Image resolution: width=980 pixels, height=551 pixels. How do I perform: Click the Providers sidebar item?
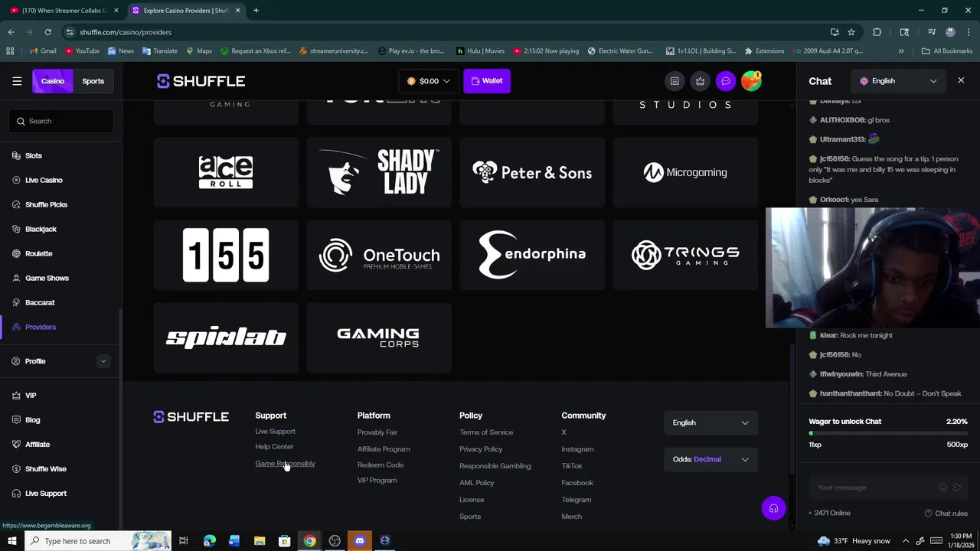coord(41,327)
